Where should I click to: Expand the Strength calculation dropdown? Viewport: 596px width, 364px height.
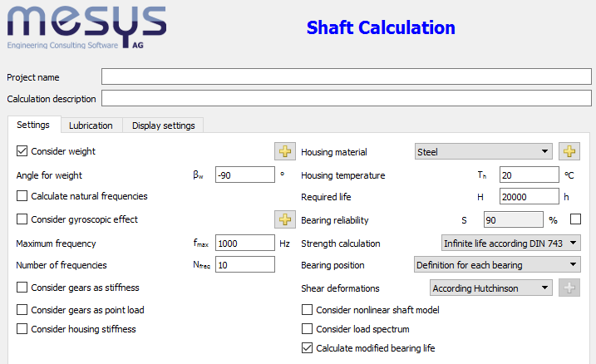[510, 243]
